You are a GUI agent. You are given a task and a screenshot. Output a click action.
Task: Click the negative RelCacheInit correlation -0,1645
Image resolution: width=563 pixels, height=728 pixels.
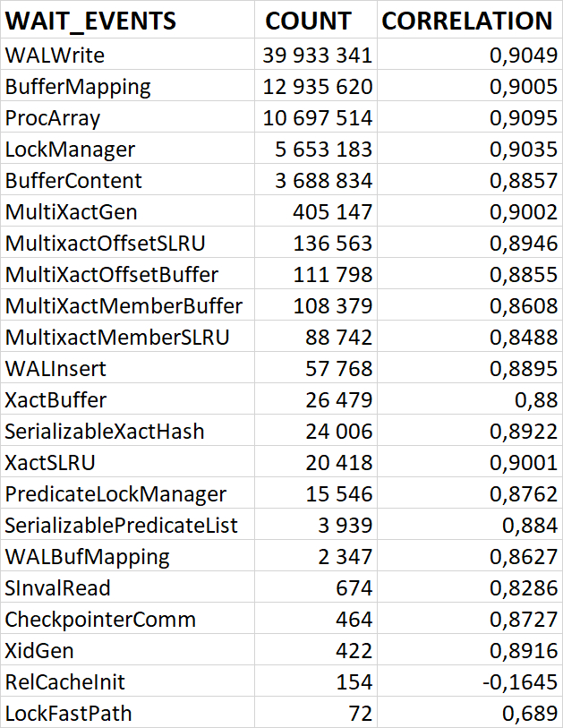[x=517, y=682]
